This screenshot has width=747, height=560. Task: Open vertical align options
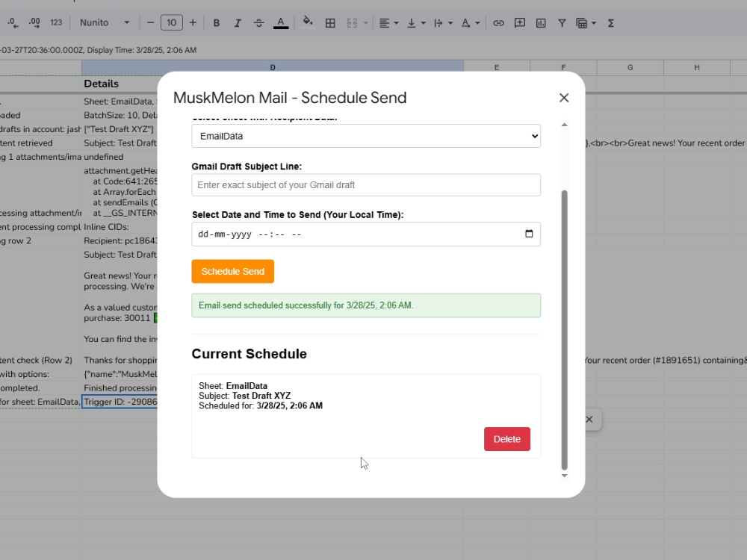point(412,23)
